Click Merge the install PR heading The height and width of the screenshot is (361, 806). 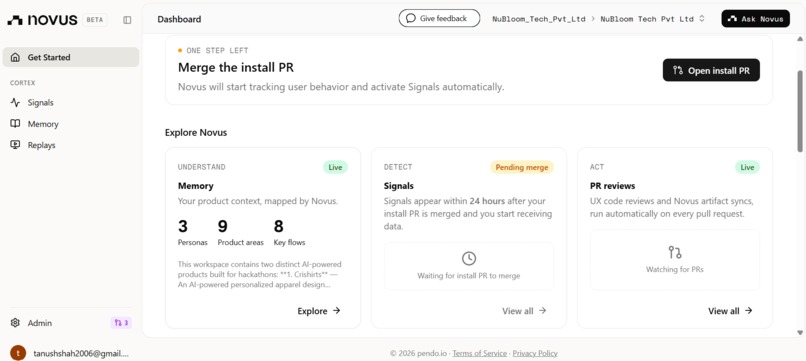tap(236, 67)
